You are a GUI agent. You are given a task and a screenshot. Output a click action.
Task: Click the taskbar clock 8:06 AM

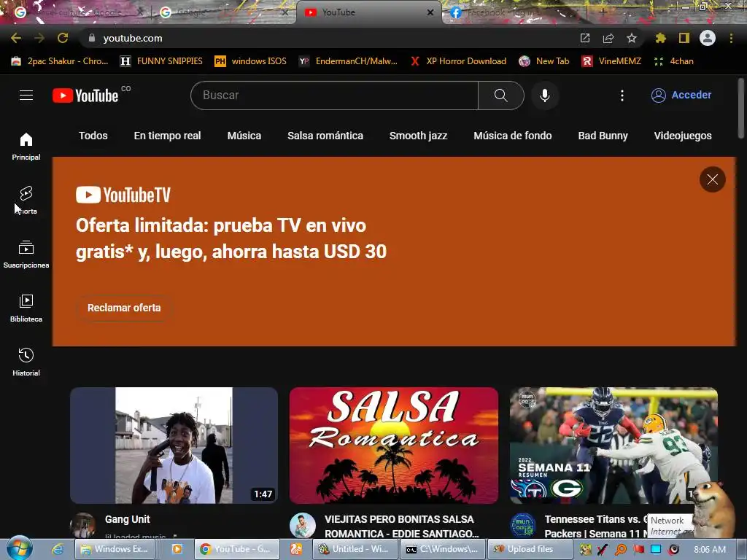[x=710, y=550]
